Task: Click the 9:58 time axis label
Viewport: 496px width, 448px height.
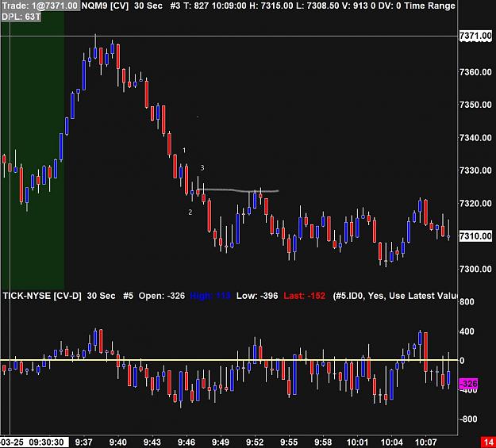Action: [x=323, y=442]
